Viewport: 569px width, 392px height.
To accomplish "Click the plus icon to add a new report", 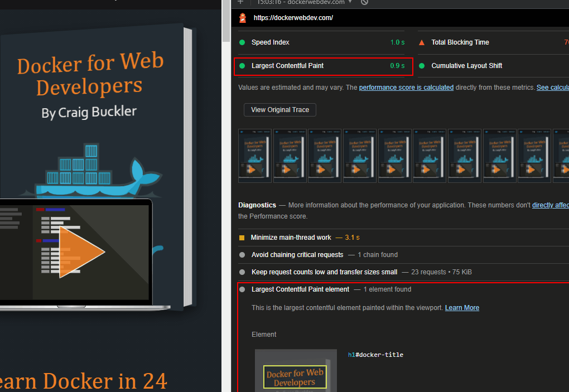I will coord(240,2).
